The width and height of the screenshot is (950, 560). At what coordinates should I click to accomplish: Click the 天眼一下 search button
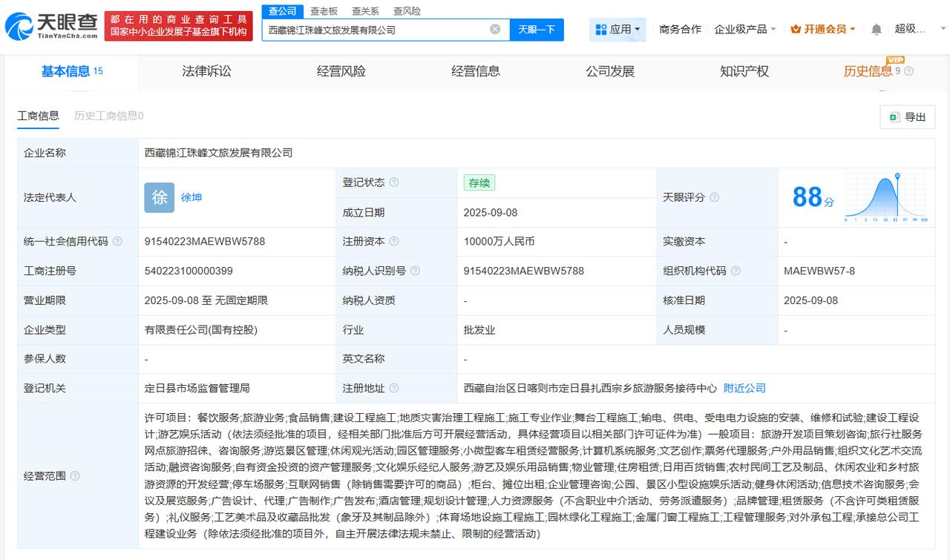[537, 30]
